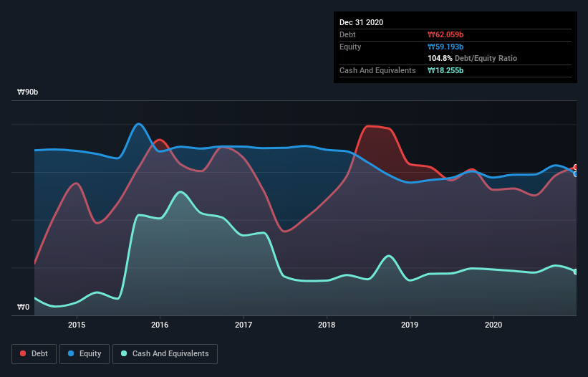
Task: Toggle Cash And Equivalents legend button
Action: pyautogui.click(x=165, y=354)
